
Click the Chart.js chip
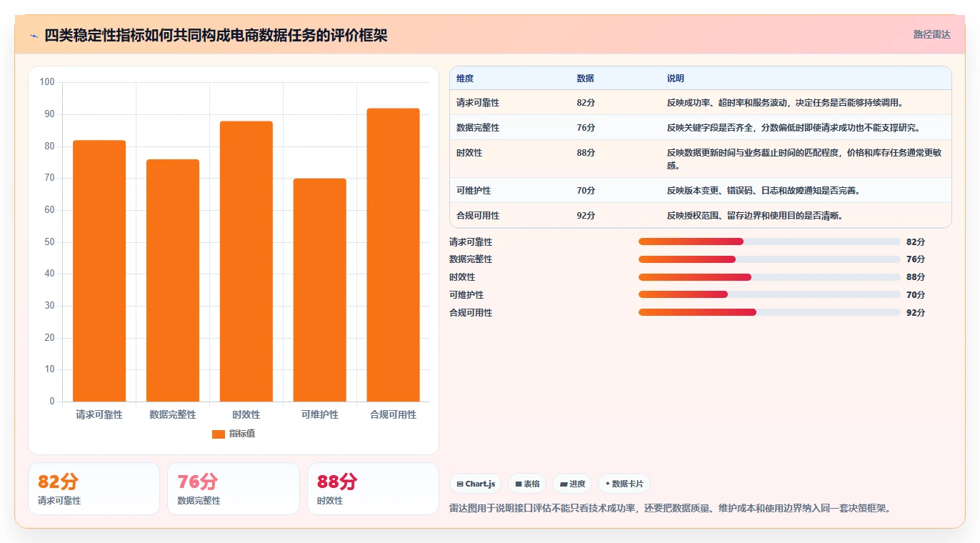coord(476,484)
